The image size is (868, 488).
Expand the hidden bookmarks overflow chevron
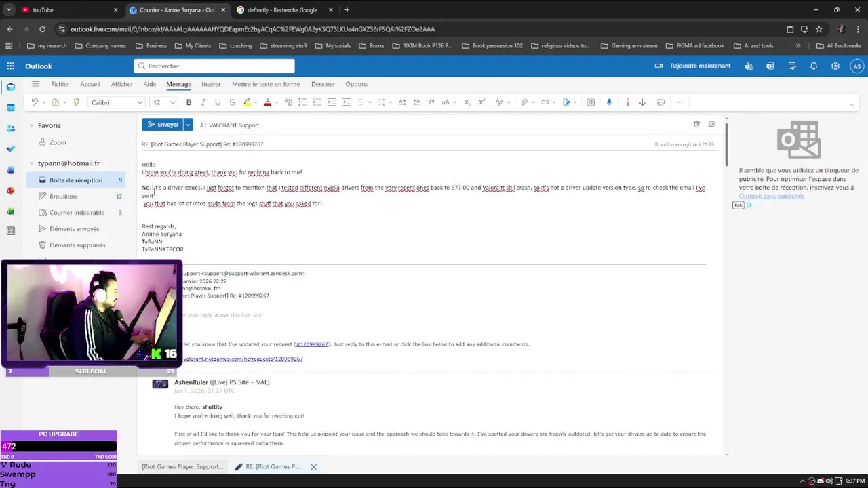tap(797, 46)
